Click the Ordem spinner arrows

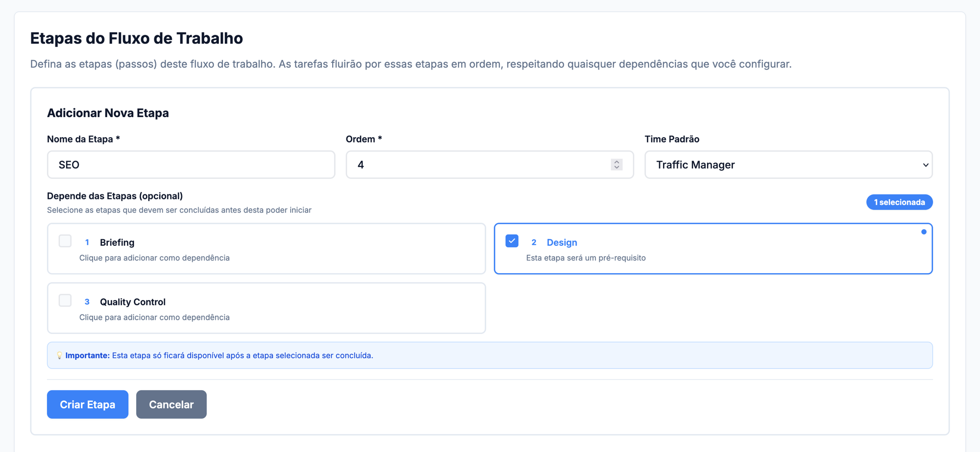[x=617, y=165]
